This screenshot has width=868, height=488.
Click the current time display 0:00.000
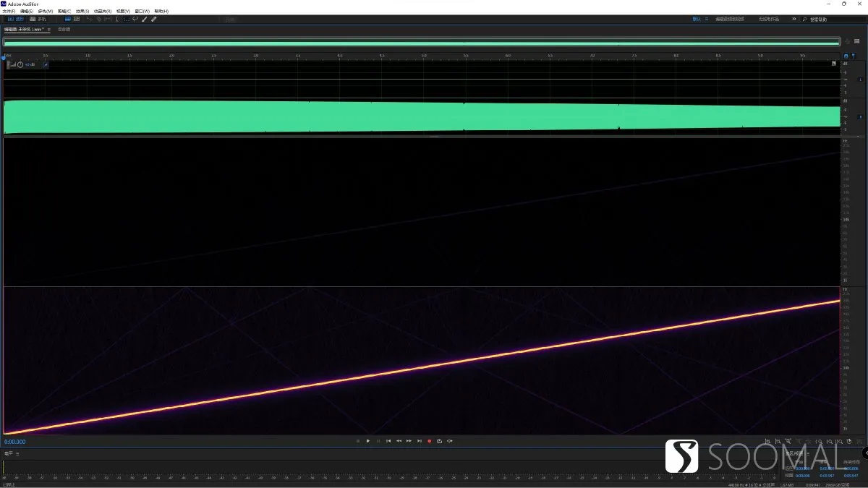coord(15,442)
